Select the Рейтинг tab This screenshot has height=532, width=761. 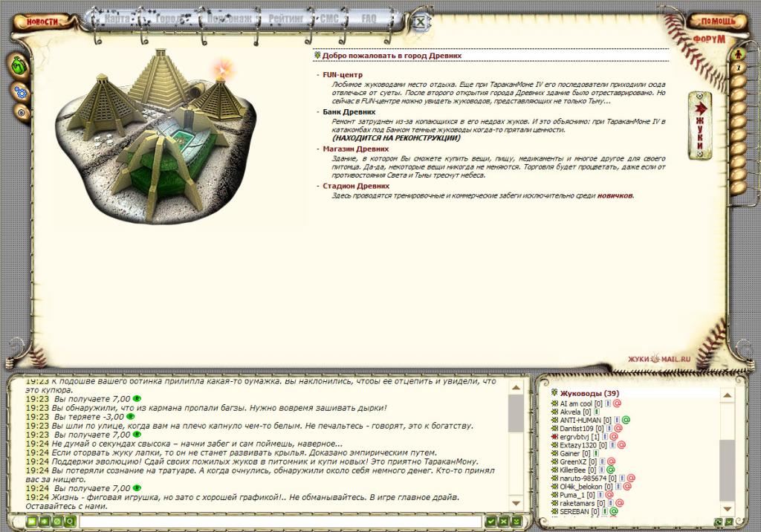tap(285, 17)
